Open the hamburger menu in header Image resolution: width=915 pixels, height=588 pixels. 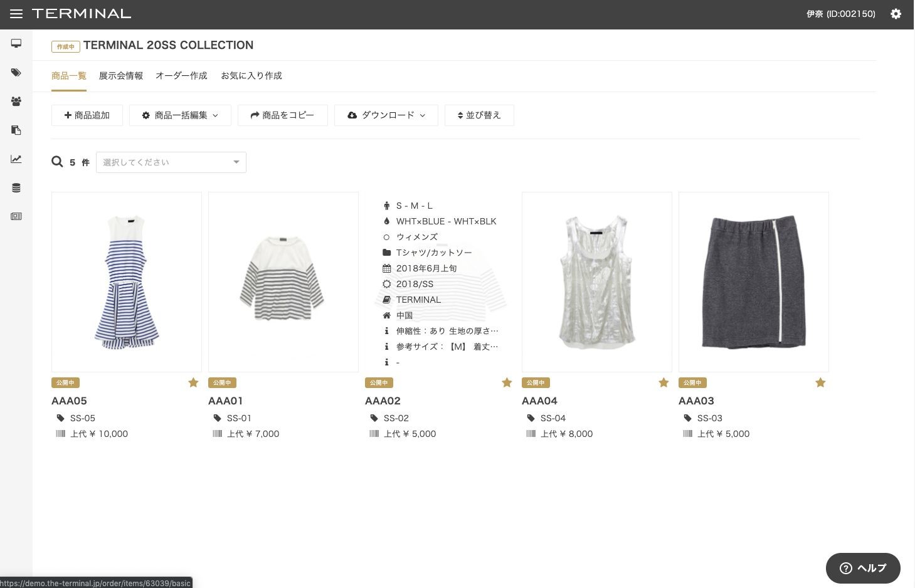(x=16, y=14)
